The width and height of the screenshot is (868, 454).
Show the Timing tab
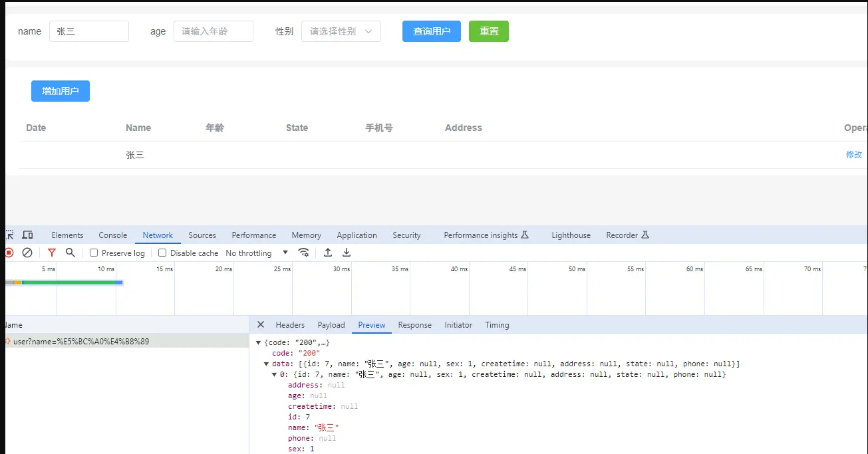click(497, 324)
